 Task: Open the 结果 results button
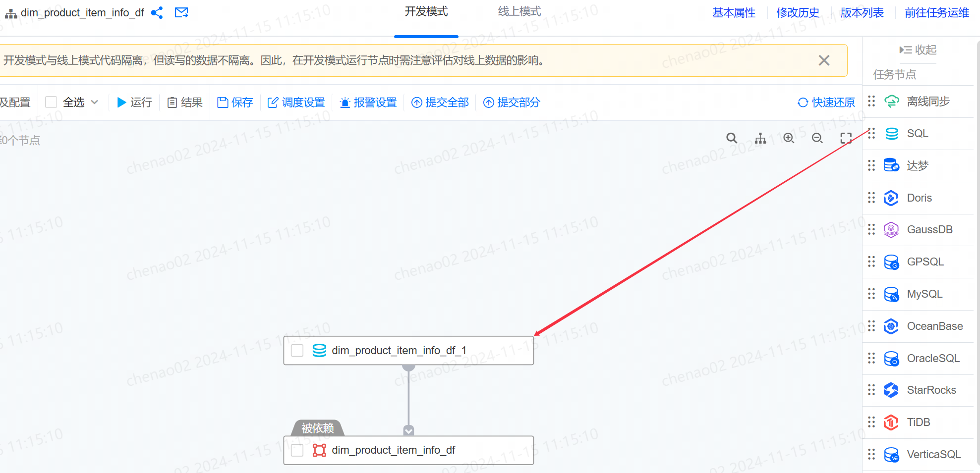(x=185, y=103)
